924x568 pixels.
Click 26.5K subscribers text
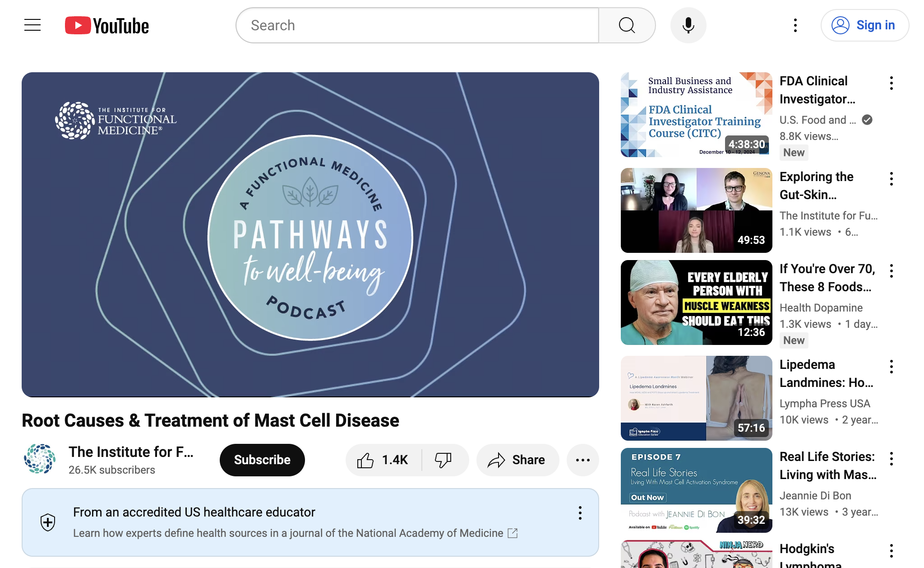pyautogui.click(x=112, y=470)
